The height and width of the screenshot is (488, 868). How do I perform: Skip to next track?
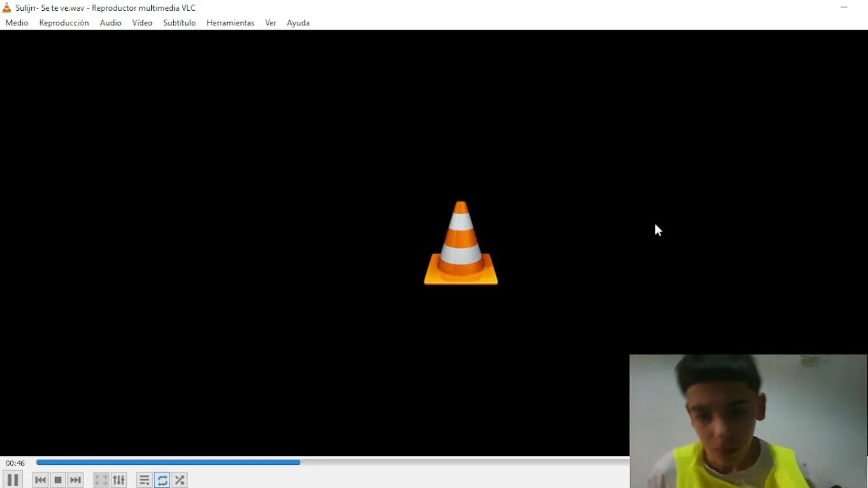point(76,480)
